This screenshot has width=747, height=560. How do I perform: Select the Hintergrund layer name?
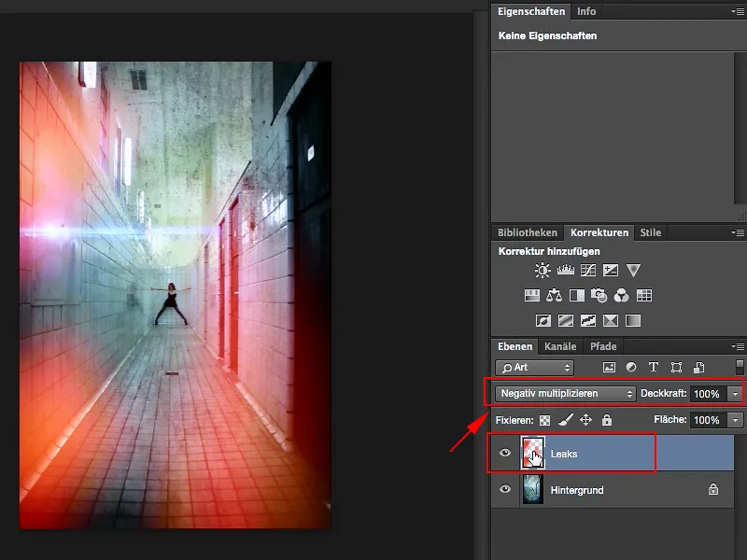[577, 490]
